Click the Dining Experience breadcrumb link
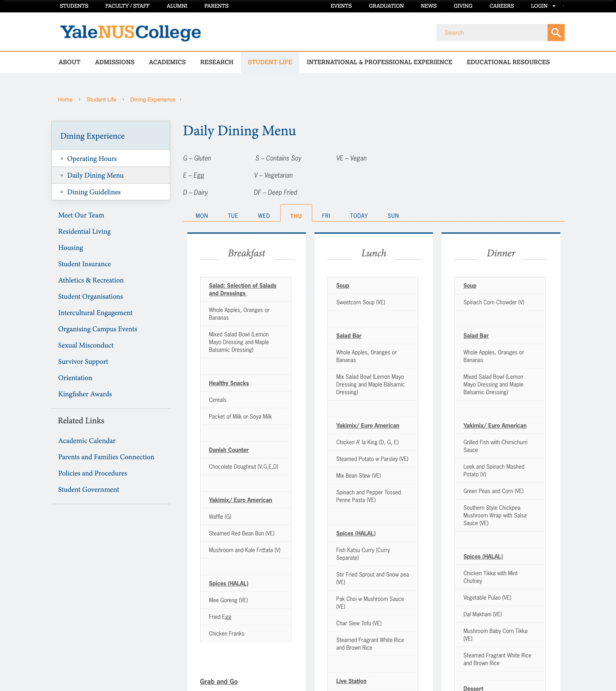The width and height of the screenshot is (616, 691). click(x=153, y=99)
